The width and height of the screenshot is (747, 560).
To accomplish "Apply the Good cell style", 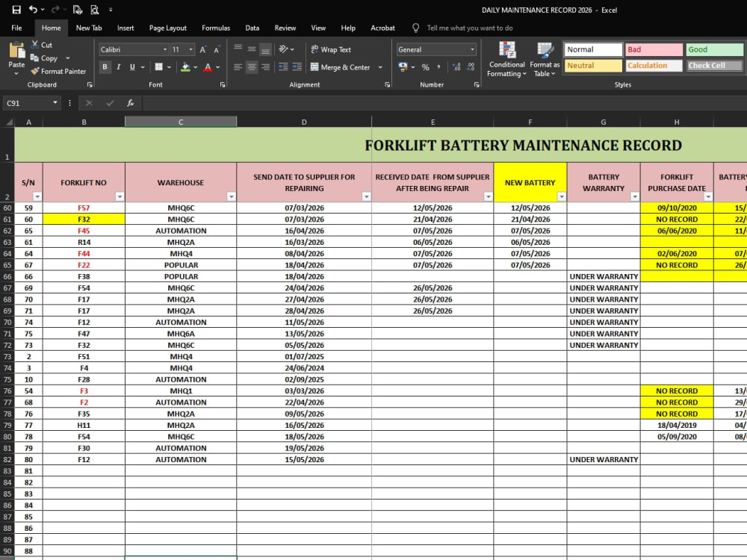I will click(x=714, y=49).
